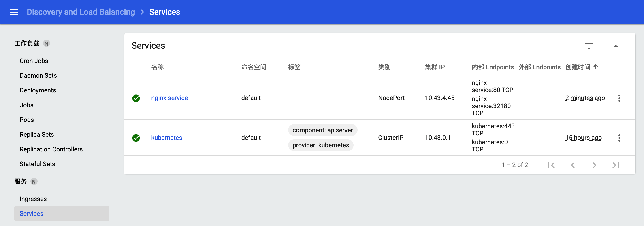Click the 2 minutes ago timestamp
The image size is (644, 226).
585,98
